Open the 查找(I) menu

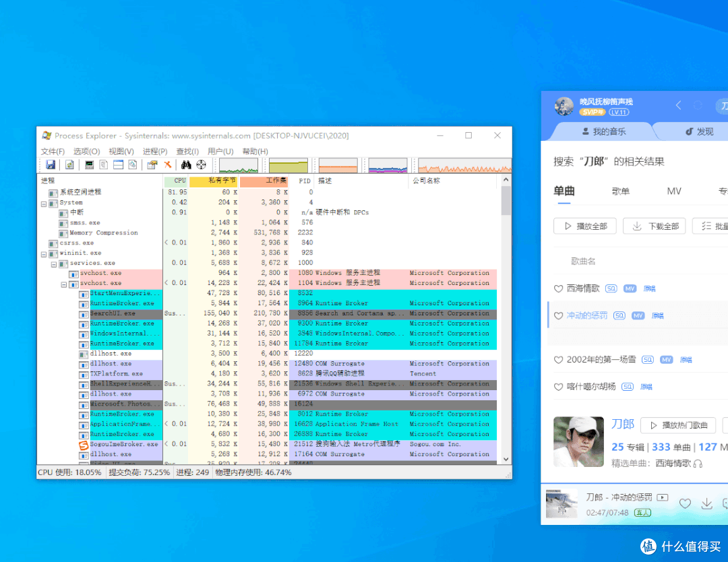pyautogui.click(x=187, y=152)
